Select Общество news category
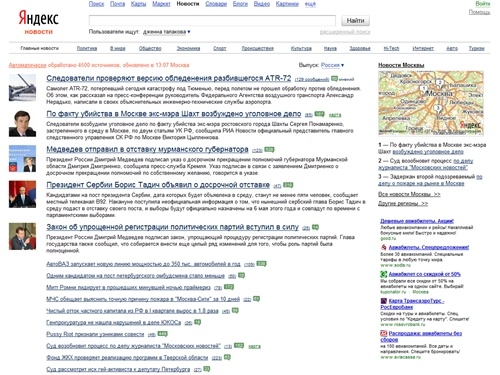 (150, 48)
